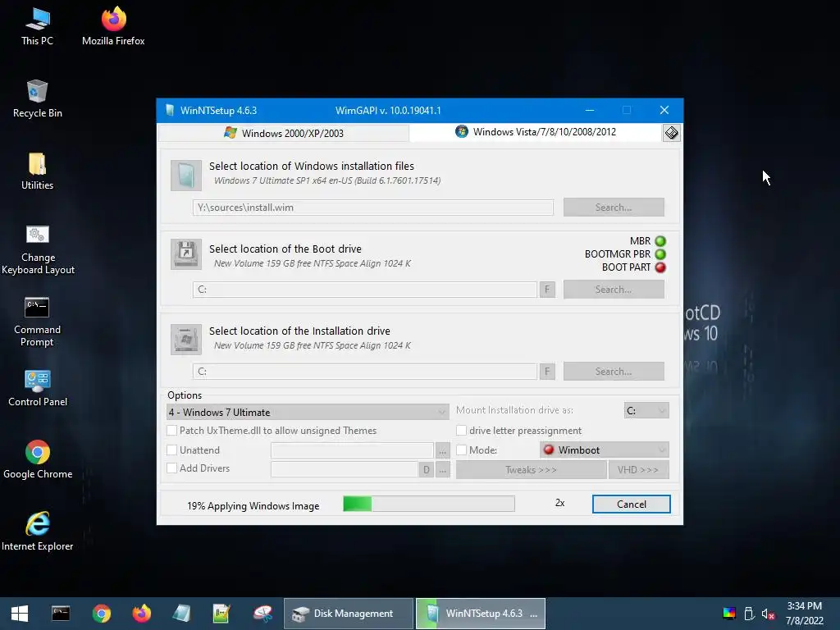Click Search for installation files

coord(614,208)
